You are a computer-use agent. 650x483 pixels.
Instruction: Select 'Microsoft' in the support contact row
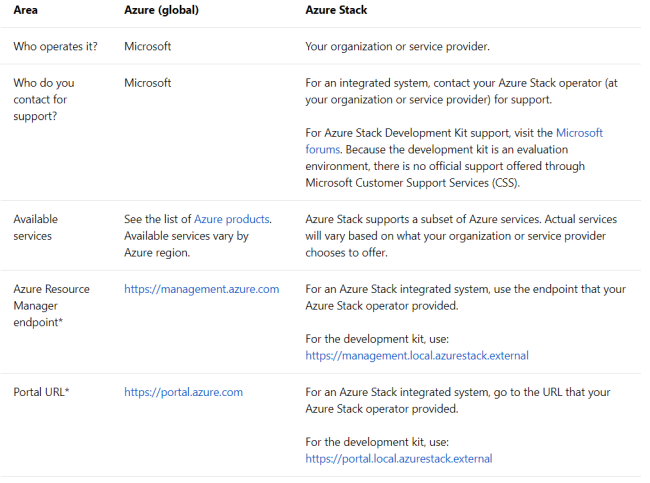148,83
